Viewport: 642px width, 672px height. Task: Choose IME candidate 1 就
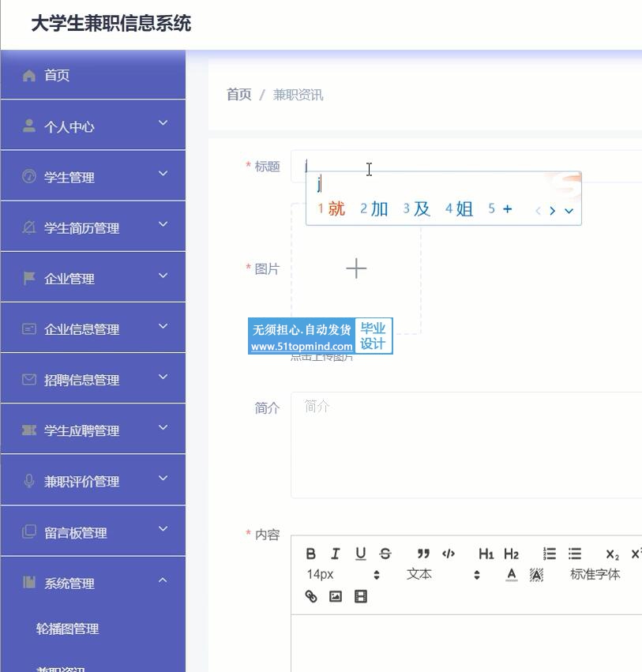(332, 208)
